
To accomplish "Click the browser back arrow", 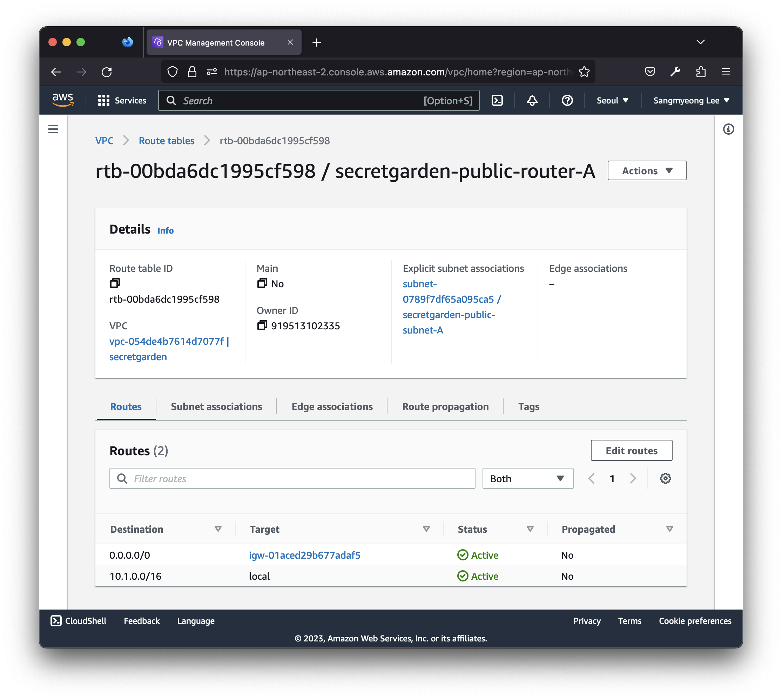I will pos(56,72).
